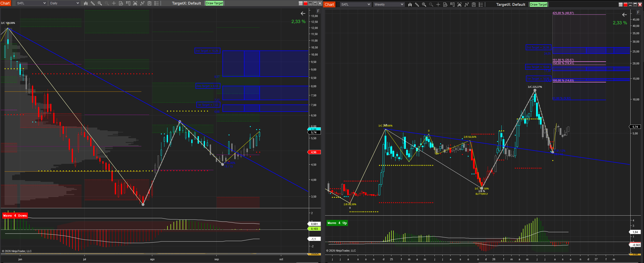Open Data Series for the Daily chart
Viewport: 644px width, 263px height.
tap(135, 3)
